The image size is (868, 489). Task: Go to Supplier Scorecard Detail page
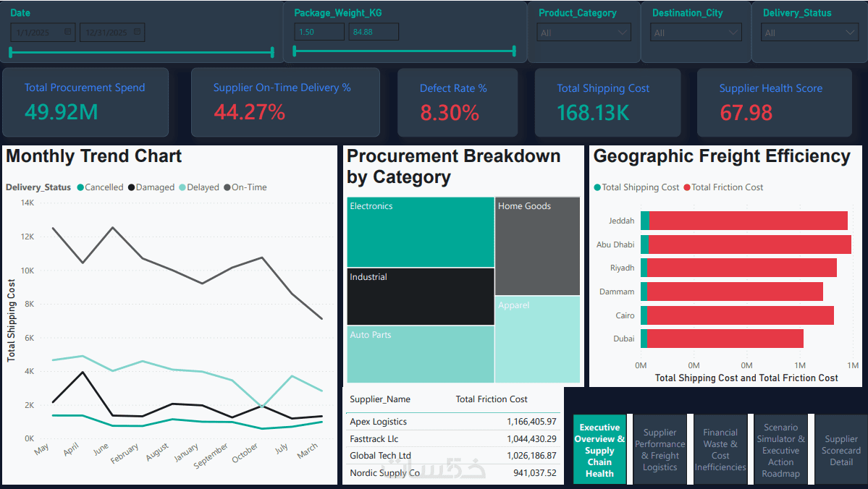point(841,450)
